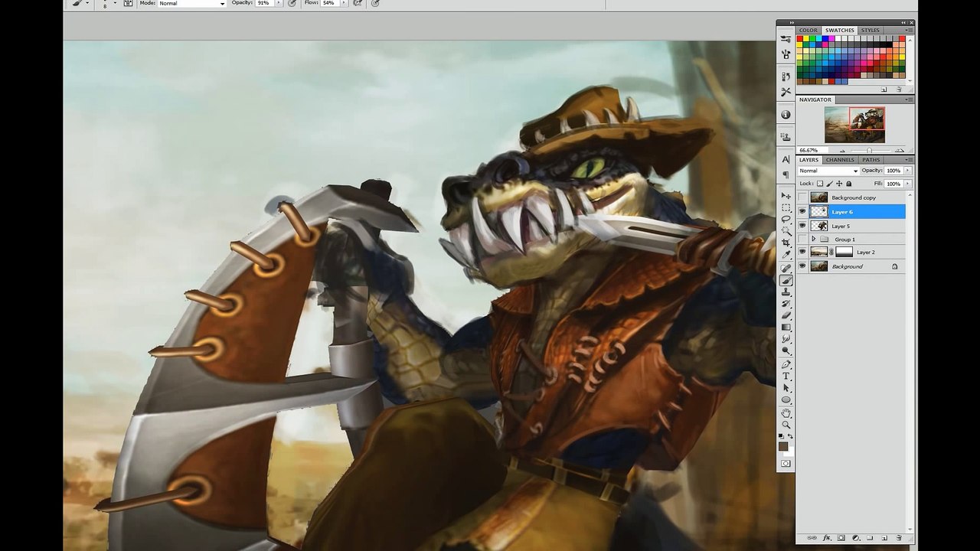Image resolution: width=980 pixels, height=551 pixels.
Task: Create a new swatch of foreground color
Action: click(x=884, y=90)
